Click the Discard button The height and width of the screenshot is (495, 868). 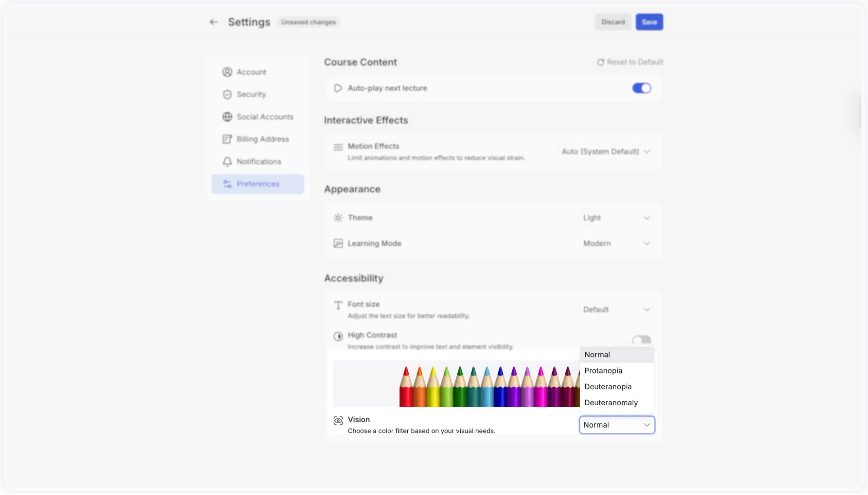pos(613,22)
